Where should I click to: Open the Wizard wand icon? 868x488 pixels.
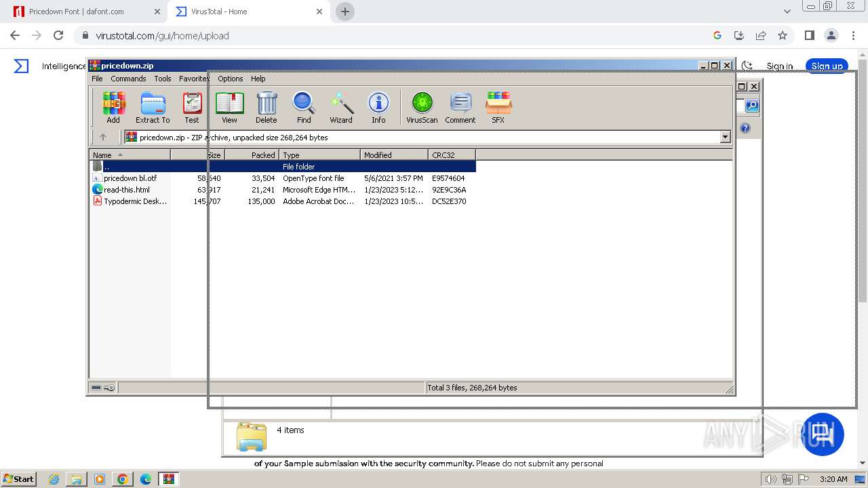point(341,108)
